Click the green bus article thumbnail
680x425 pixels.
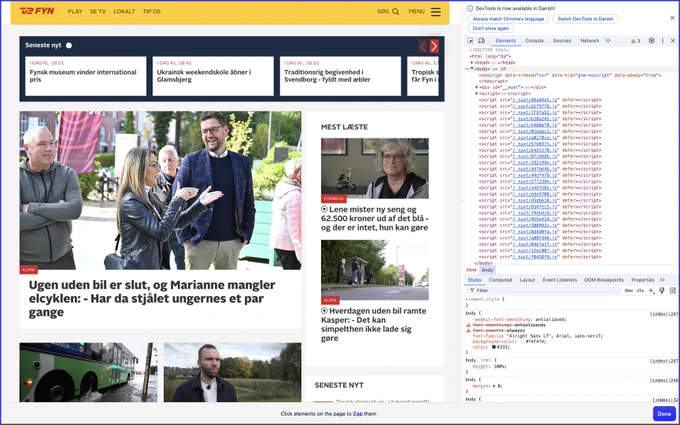pyautogui.click(x=88, y=372)
